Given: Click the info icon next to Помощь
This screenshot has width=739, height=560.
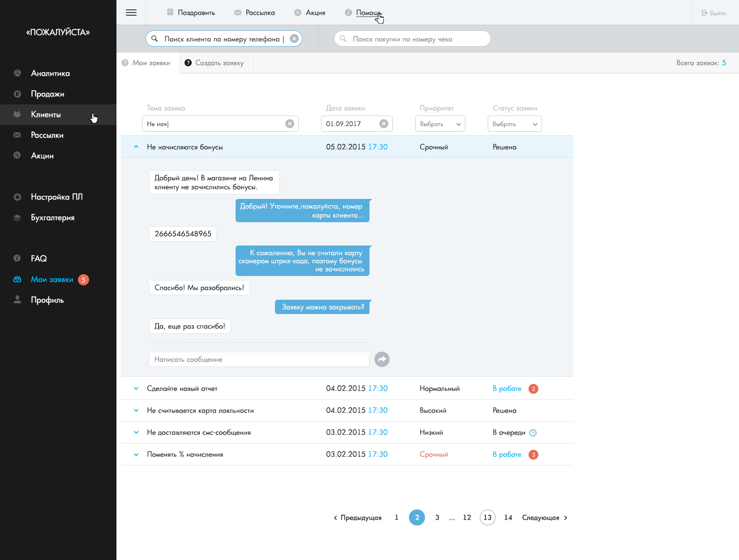Looking at the screenshot, I should pyautogui.click(x=348, y=13).
